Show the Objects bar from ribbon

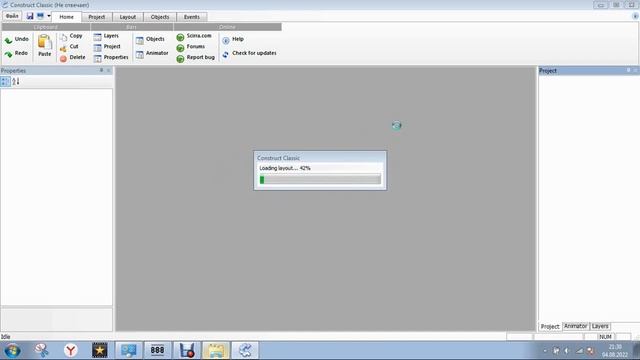(x=150, y=40)
